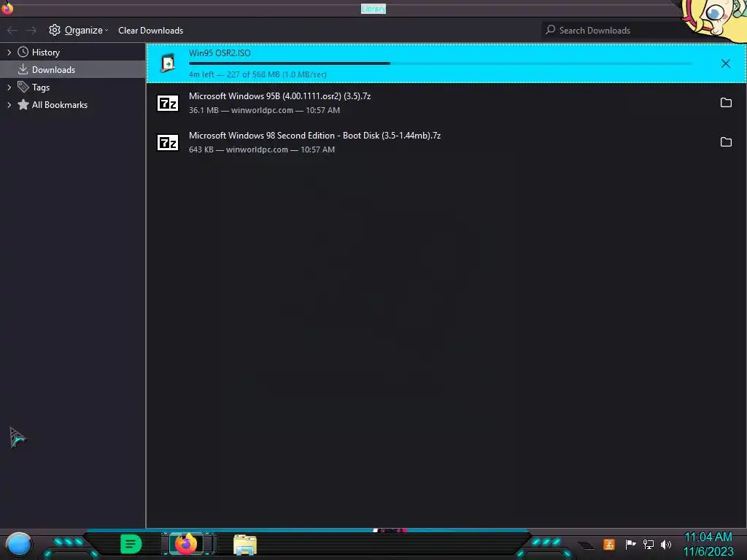Click the 7z icon for Windows 98 Boot Disk
Screen dimensions: 747x560
coord(168,142)
